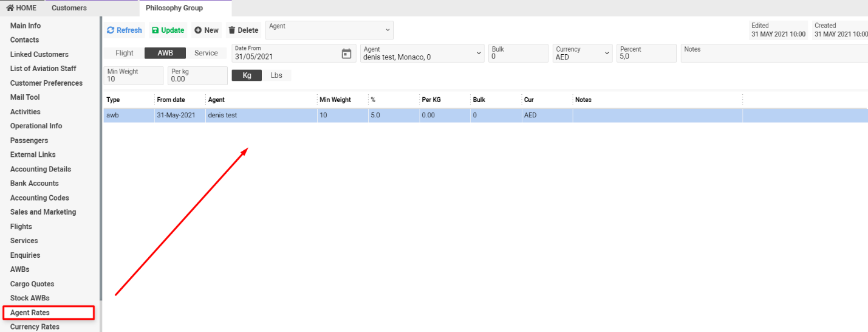This screenshot has height=332, width=868.
Task: Switch weight unit to Lbs
Action: click(x=276, y=75)
